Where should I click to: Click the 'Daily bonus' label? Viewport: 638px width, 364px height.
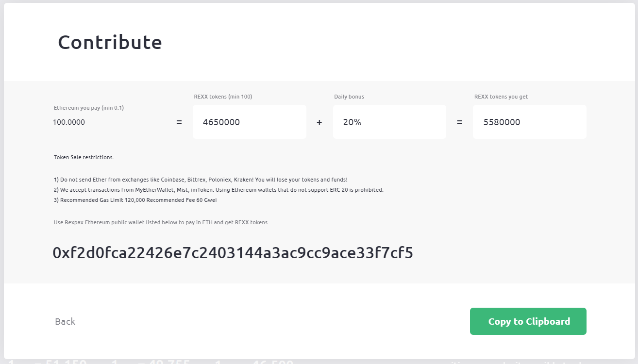tap(349, 97)
